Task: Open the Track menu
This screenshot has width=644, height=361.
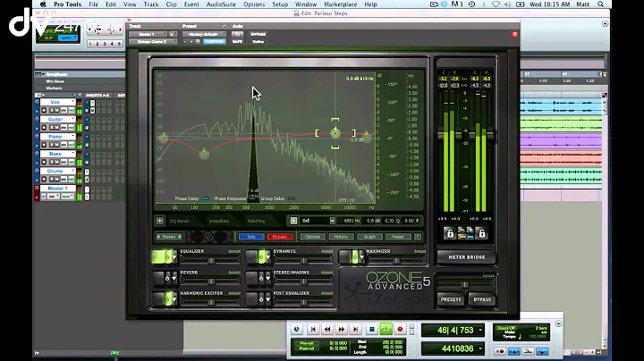Action: tap(151, 4)
